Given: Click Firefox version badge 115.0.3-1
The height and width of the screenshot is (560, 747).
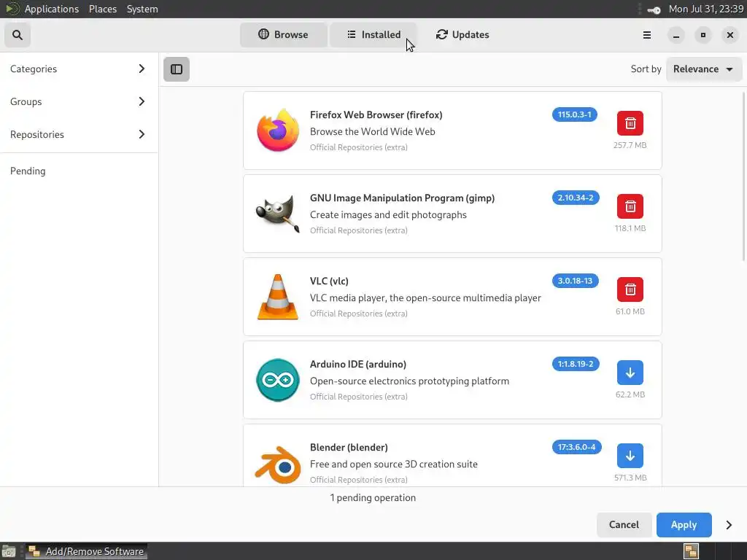Looking at the screenshot, I should pyautogui.click(x=575, y=114).
